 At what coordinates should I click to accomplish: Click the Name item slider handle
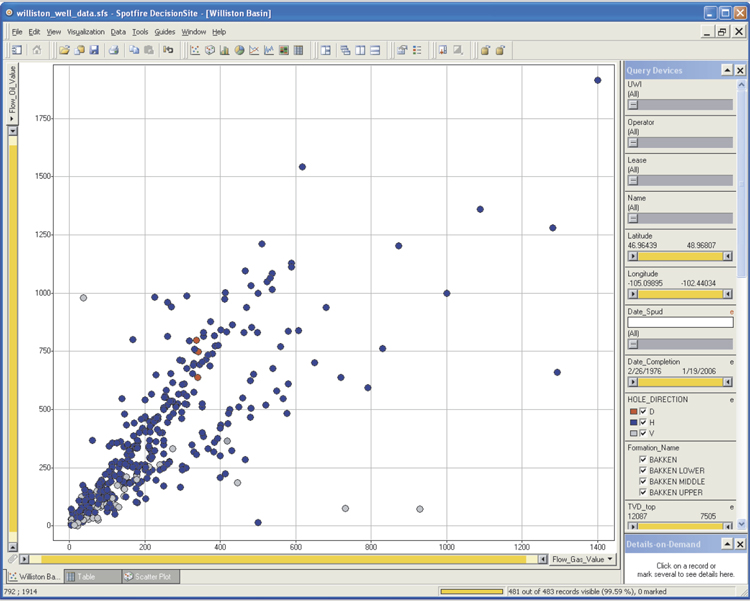click(x=633, y=218)
